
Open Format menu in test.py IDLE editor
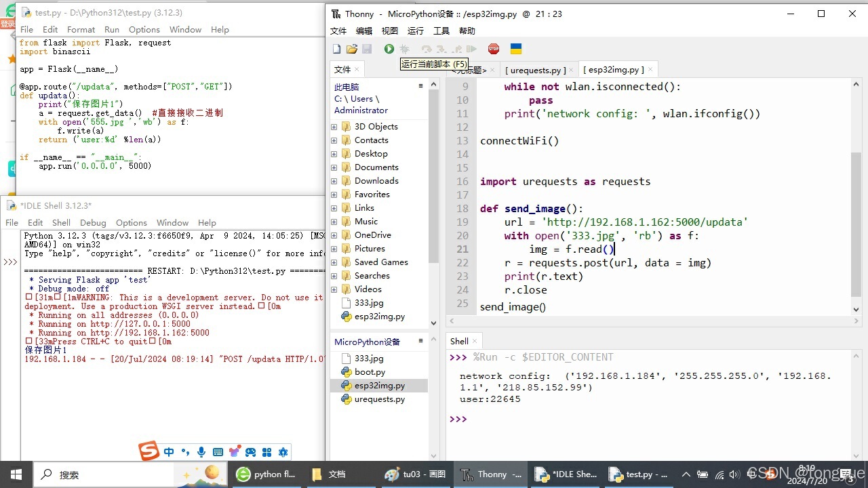point(81,30)
